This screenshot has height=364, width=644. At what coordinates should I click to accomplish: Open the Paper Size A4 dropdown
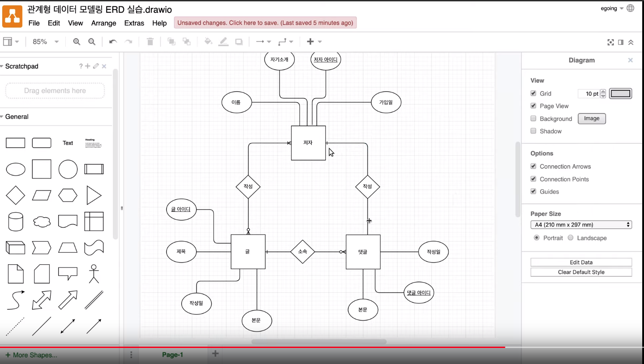(x=581, y=225)
